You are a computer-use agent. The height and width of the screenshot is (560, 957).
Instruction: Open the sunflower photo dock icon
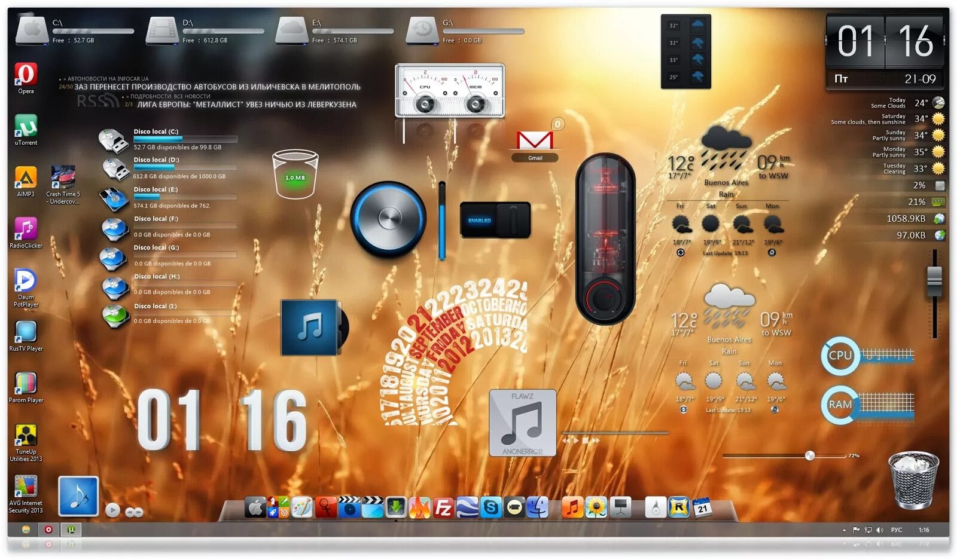tap(596, 508)
